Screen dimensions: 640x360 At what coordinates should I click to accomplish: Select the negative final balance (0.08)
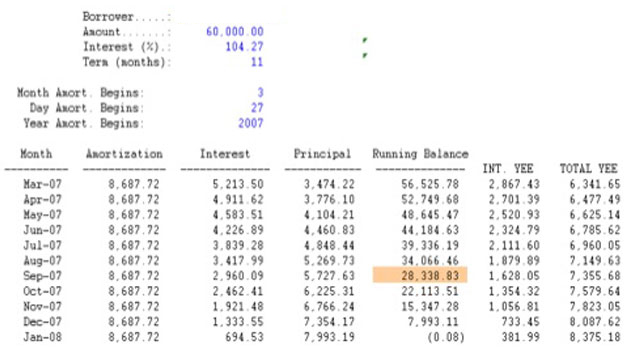click(x=446, y=337)
